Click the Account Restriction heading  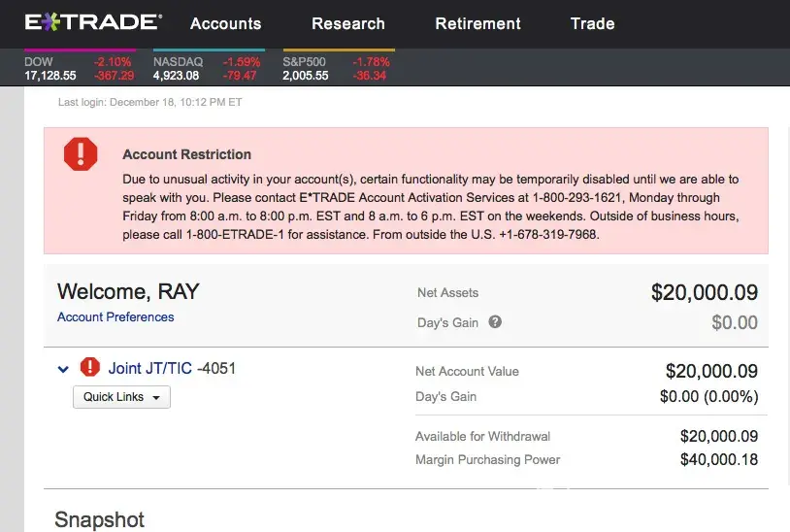(187, 154)
